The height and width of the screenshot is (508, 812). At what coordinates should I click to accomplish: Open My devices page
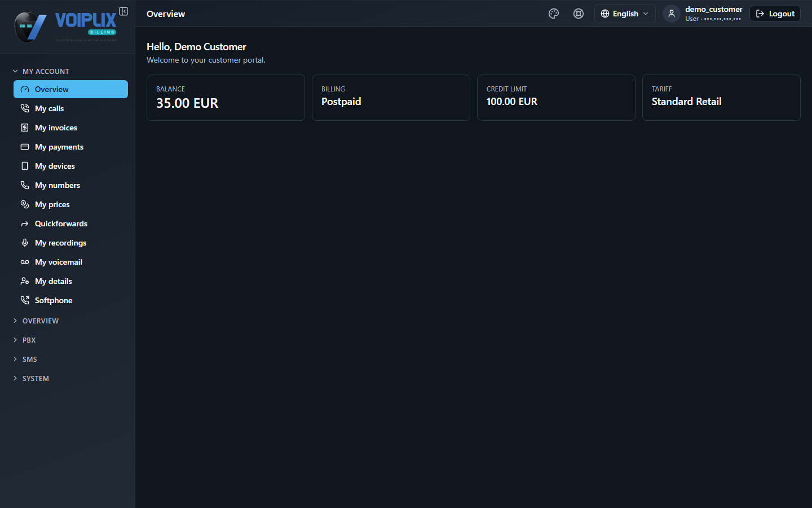(70, 166)
